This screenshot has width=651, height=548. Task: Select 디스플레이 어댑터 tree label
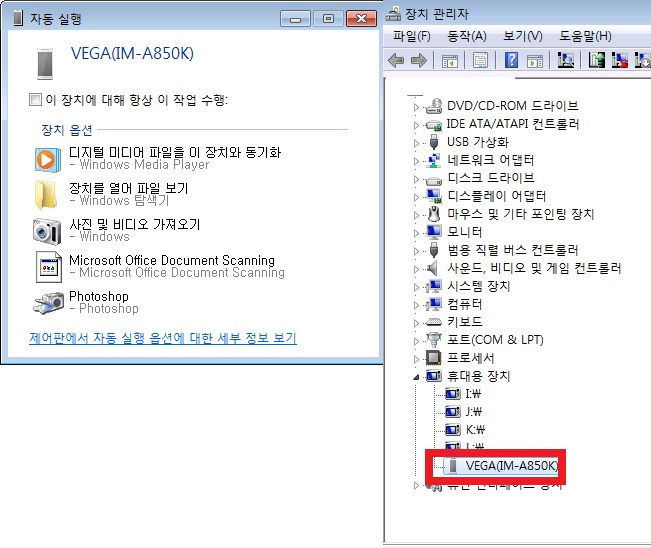496,196
